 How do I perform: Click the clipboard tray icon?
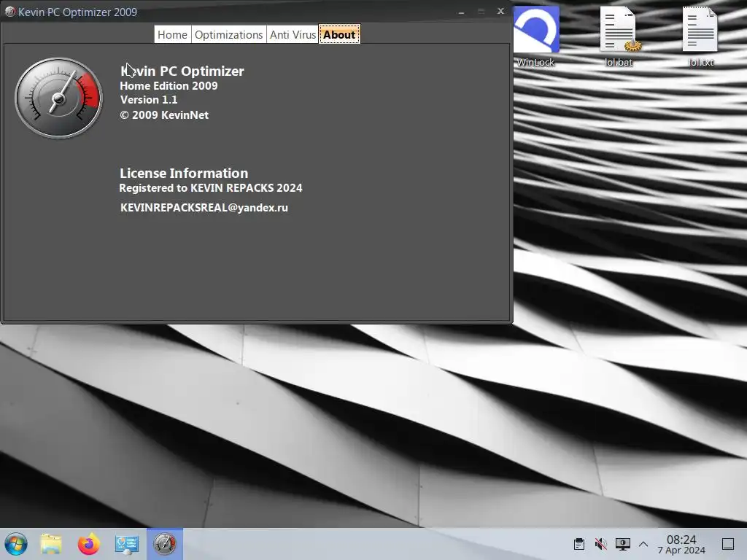pos(578,544)
